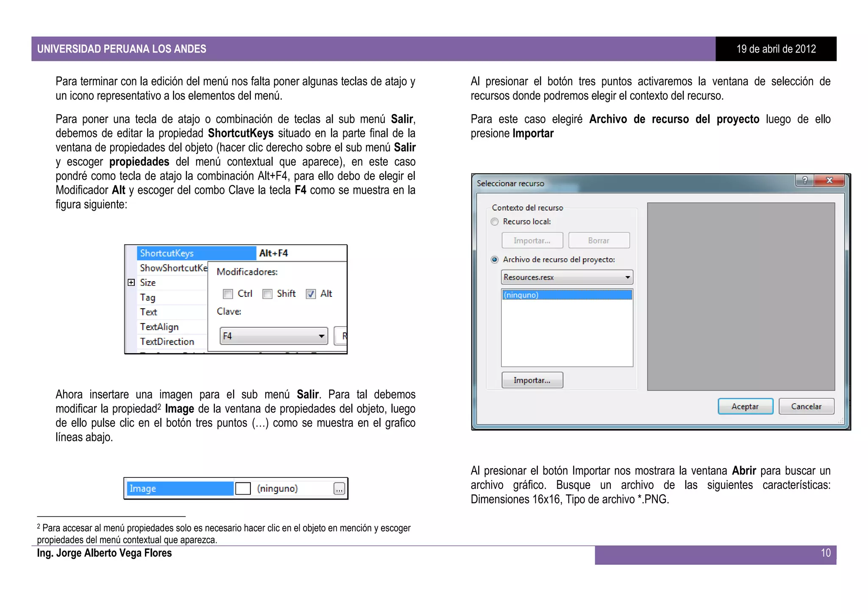Screen dimensions: 868x614
Task: Click the help question mark in Seleccionar recurso
Action: (804, 180)
